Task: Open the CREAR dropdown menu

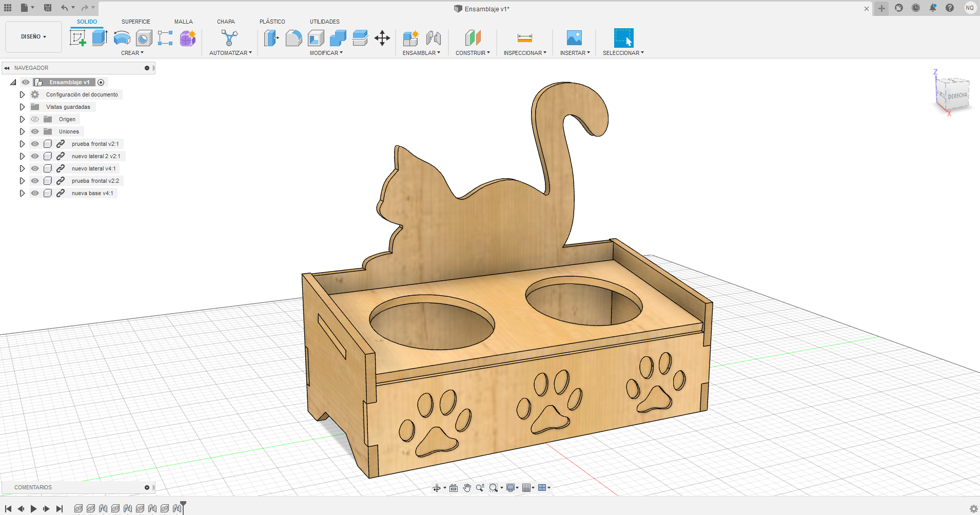Action: [132, 53]
